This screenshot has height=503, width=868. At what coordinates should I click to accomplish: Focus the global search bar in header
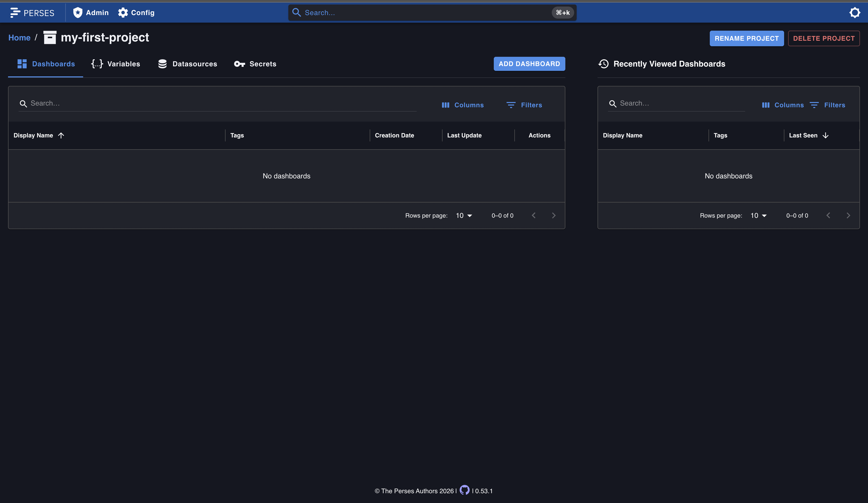tap(432, 13)
